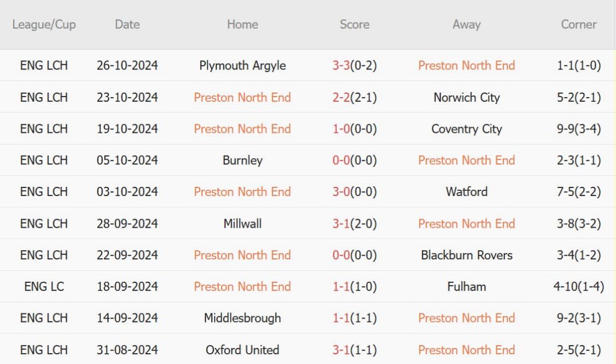
Task: Open the 3-3(0-2) match score
Action: [354, 66]
